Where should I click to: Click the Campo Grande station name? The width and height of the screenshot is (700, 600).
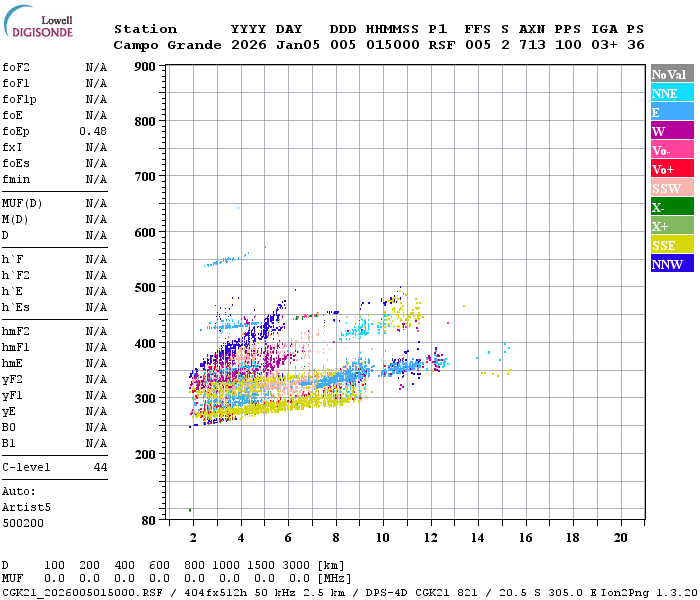[x=167, y=45]
